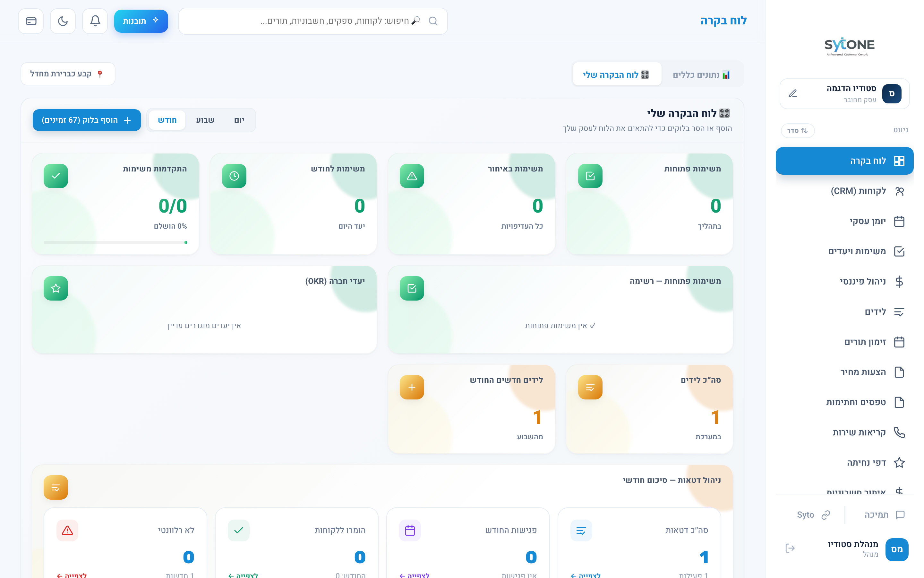The height and width of the screenshot is (578, 924).
Task: Click the סדר reorder navigation button
Action: pyautogui.click(x=798, y=130)
